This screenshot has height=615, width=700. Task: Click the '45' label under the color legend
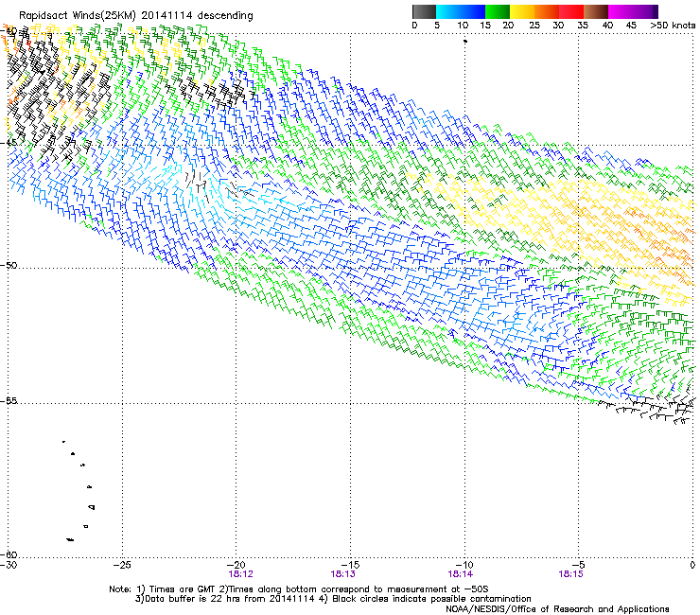(631, 26)
